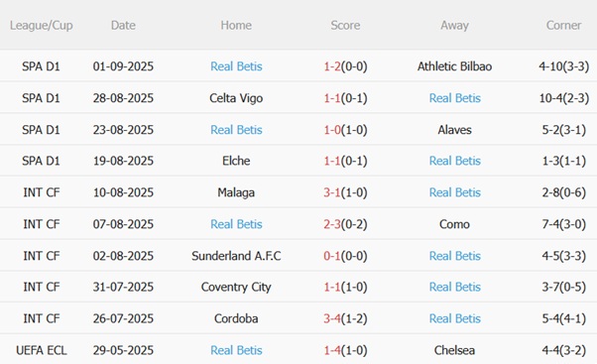Open Real Betis link in Chelsea match row

[x=236, y=350]
